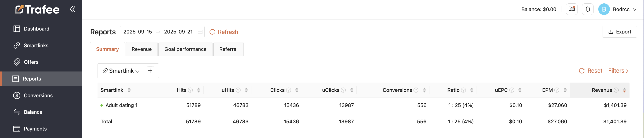Expand the Filters panel
The height and width of the screenshot is (138, 644).
click(x=618, y=71)
